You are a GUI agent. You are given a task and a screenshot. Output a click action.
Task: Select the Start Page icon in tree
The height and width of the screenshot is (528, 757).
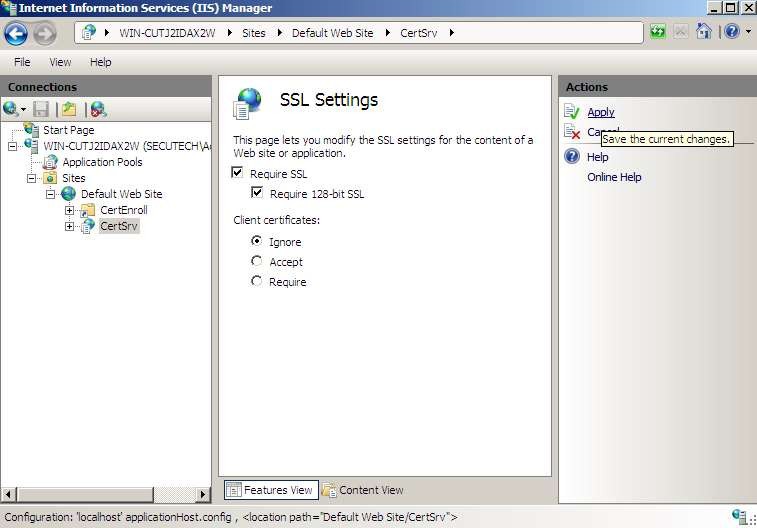tap(31, 129)
